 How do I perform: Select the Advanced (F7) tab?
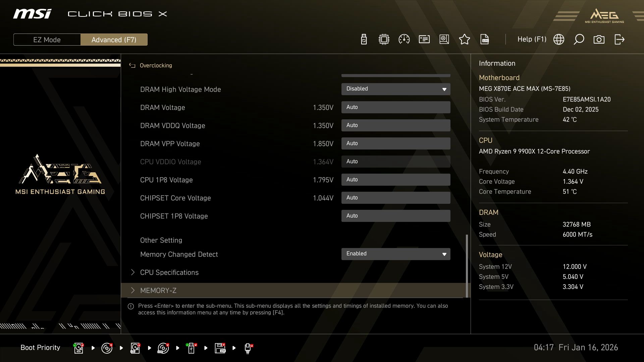[x=114, y=39]
